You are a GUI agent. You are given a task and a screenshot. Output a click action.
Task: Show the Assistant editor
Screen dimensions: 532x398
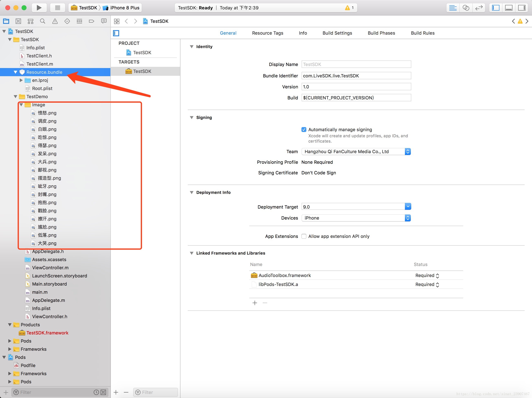pyautogui.click(x=466, y=8)
